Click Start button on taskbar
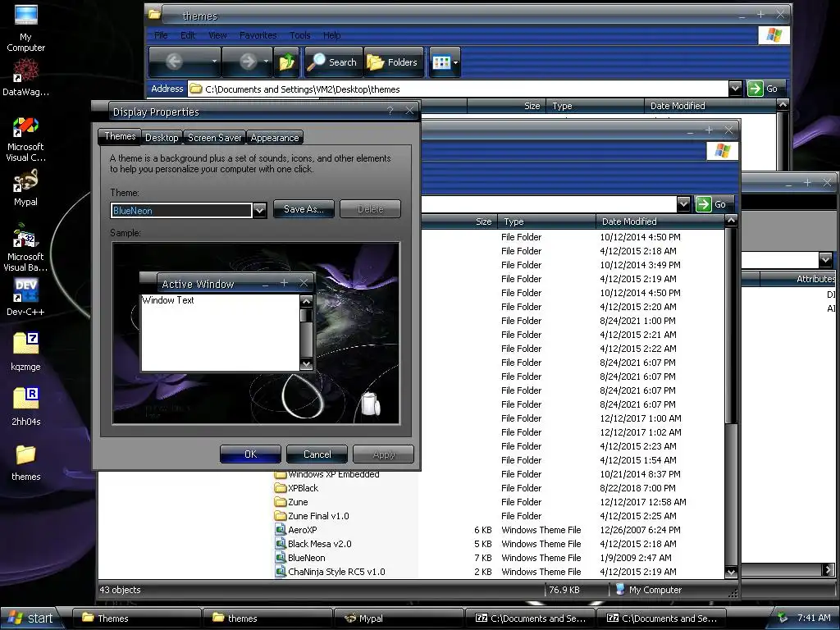Screen dimensions: 840x630 tap(31, 619)
